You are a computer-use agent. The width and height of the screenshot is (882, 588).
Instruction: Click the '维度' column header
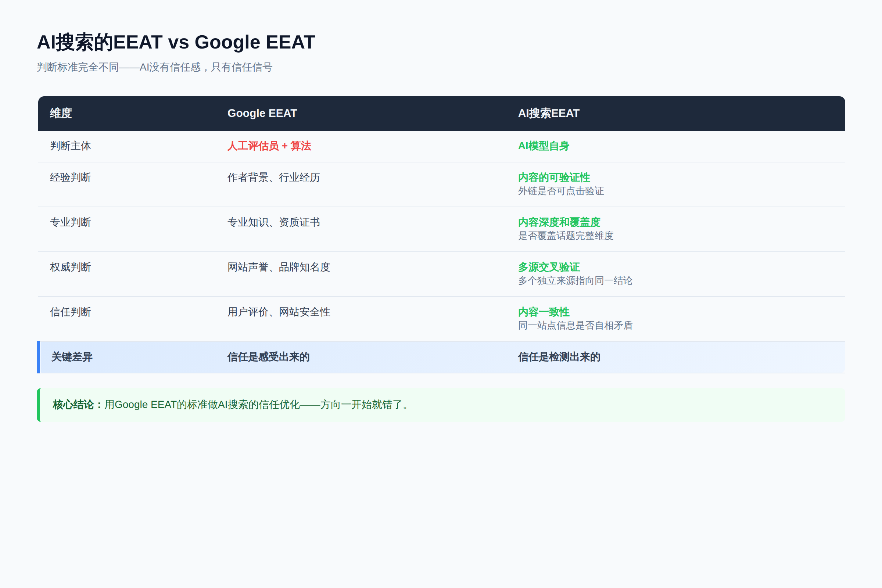pos(61,113)
